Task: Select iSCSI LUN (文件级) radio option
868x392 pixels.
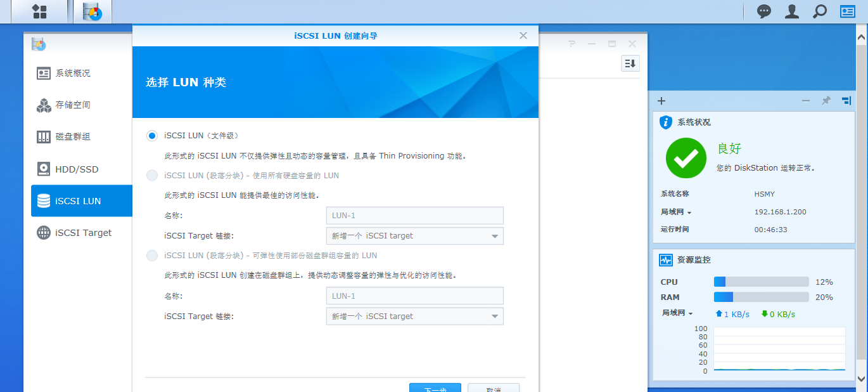Action: [152, 136]
